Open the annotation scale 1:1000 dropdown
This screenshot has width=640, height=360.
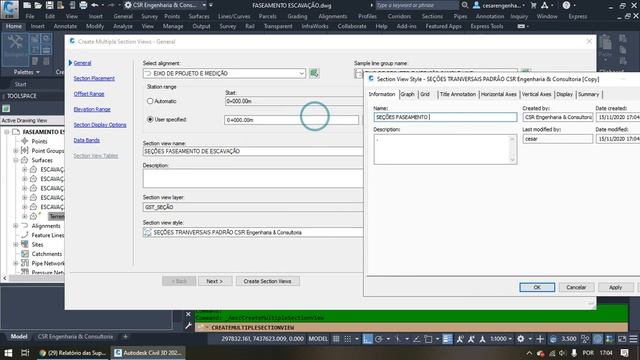tap(501, 339)
